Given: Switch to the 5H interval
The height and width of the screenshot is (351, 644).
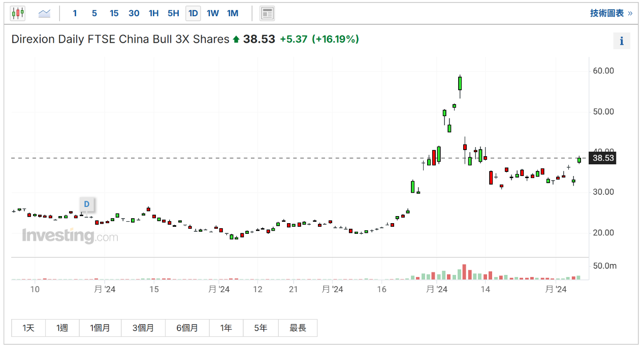Looking at the screenshot, I should [x=173, y=13].
